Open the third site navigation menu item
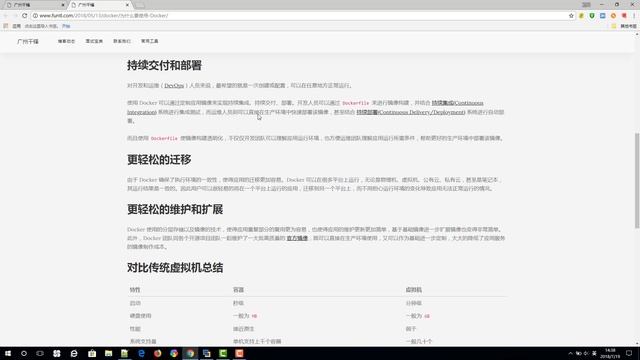Screen dimensions: 640x360 pyautogui.click(x=122, y=41)
